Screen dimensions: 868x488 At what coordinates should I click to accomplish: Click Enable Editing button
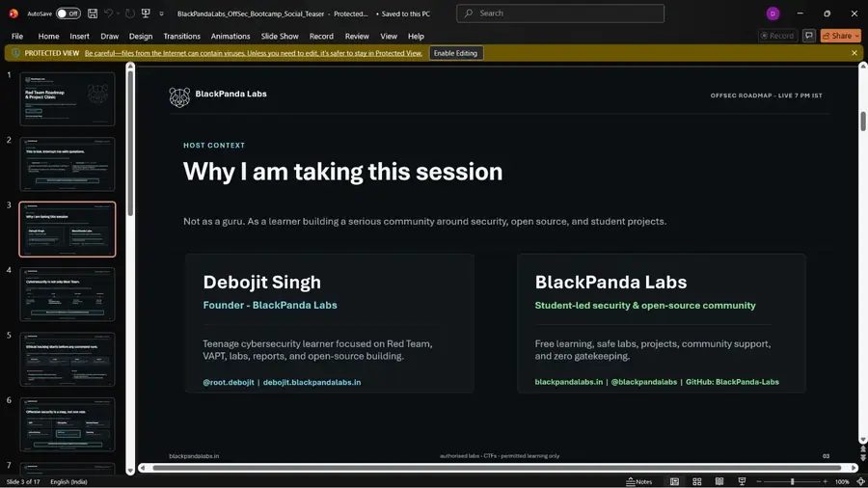pyautogui.click(x=455, y=53)
